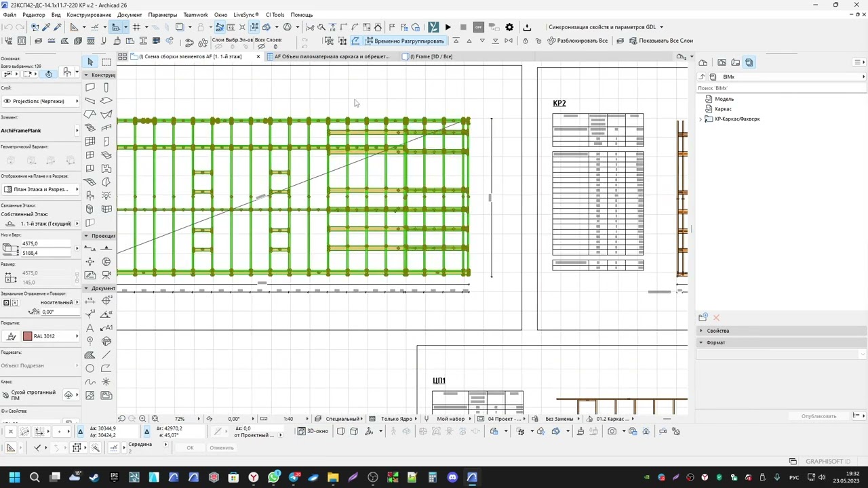The height and width of the screenshot is (488, 868).
Task: Open the Teamwork menu
Action: pos(195,15)
